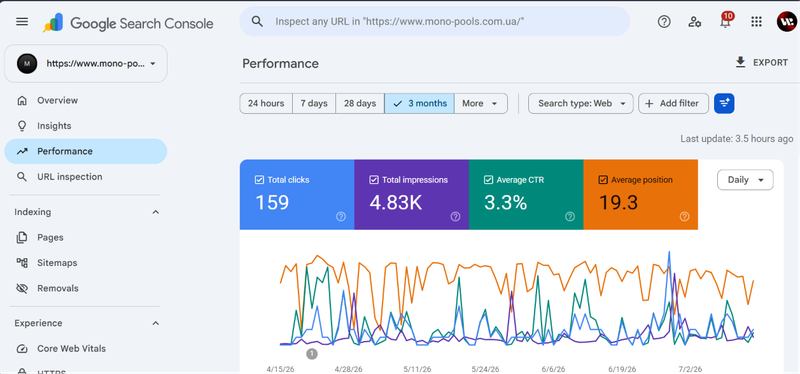Screen dimensions: 800x374
Task: Collapse the Indexing section
Action: [x=156, y=212]
